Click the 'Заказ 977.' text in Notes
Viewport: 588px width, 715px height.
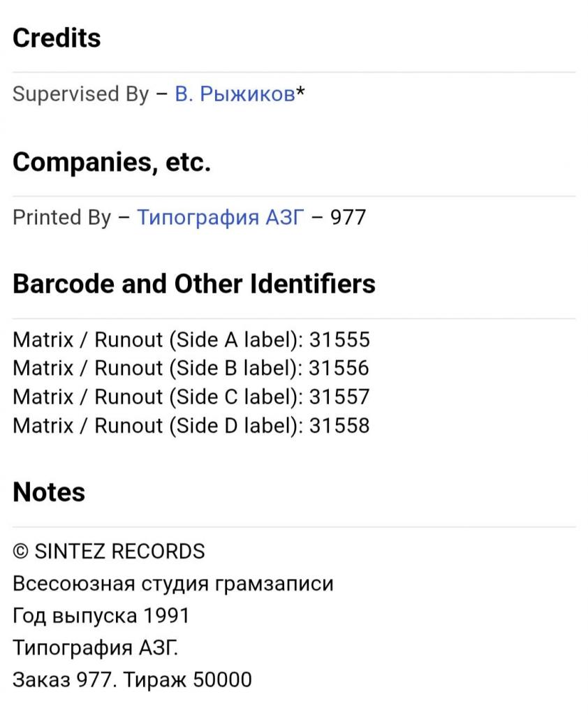point(64,680)
